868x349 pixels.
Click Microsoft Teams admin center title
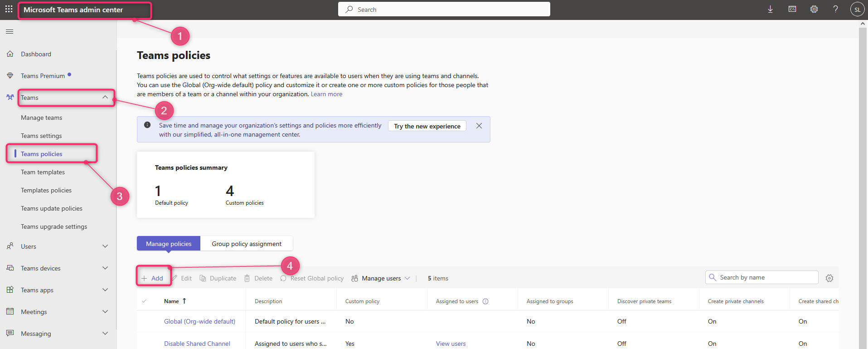coord(73,10)
